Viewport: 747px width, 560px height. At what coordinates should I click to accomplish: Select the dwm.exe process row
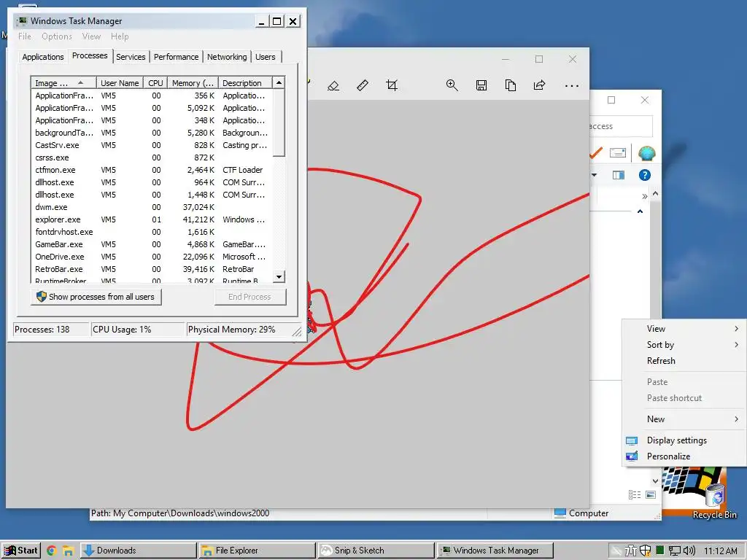[x=152, y=207]
